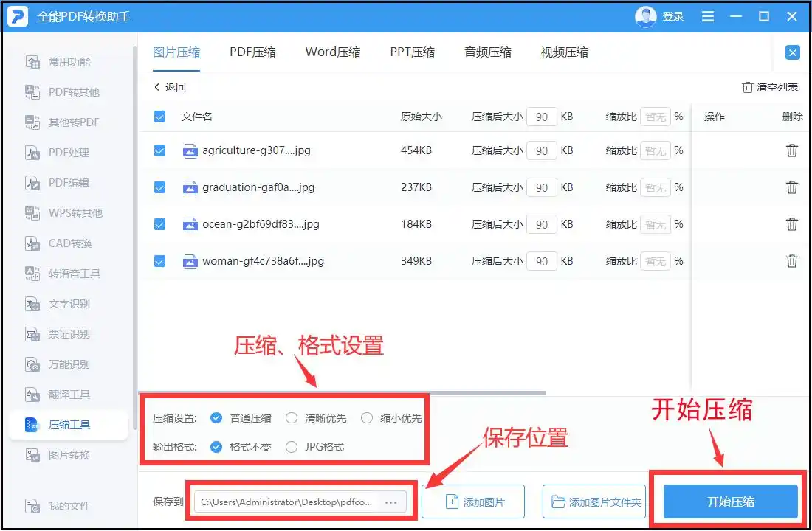Switch to the 视频压缩 tab
This screenshot has width=812, height=531.
click(563, 52)
